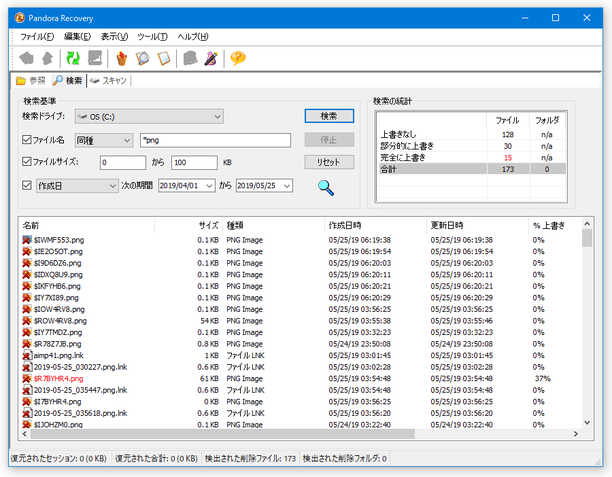Viewport: 612px width, 477px height.
Task: Select the $R78Z7JB.png file row
Action: [300, 344]
